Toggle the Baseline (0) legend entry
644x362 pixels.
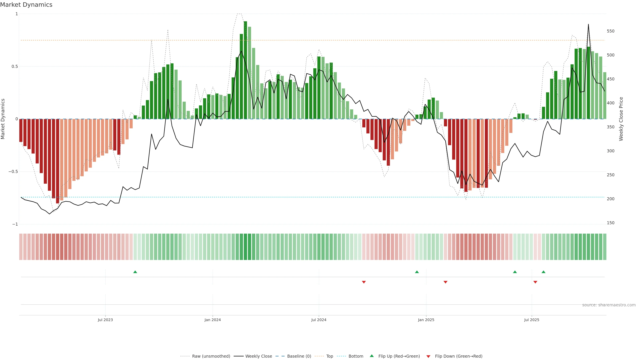click(299, 356)
